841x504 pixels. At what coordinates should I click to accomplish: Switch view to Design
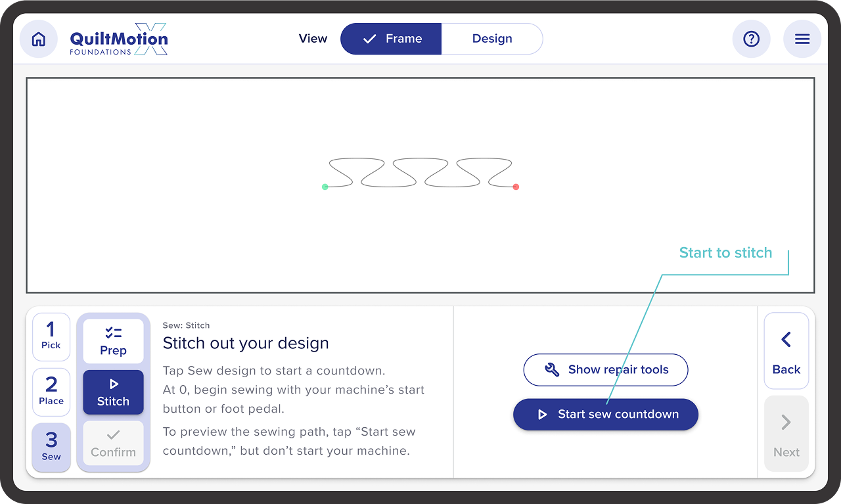[x=492, y=39]
